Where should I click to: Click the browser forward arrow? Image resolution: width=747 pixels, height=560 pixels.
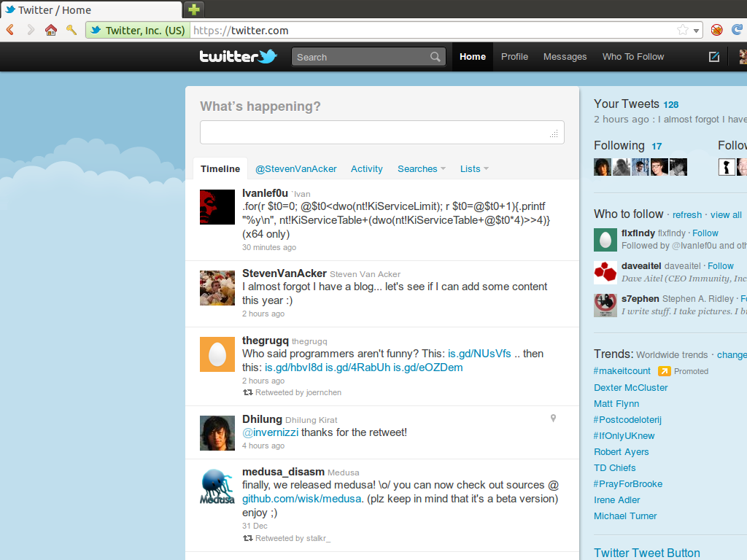point(31,30)
